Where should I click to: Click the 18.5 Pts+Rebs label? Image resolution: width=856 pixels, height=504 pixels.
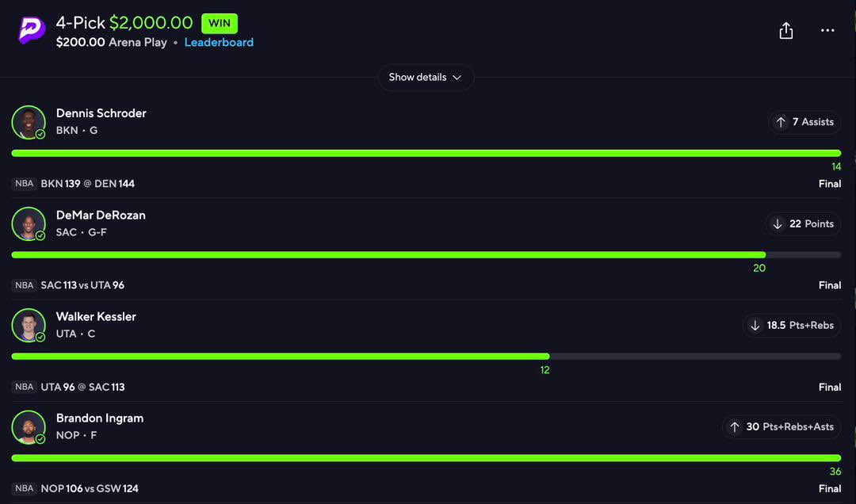click(x=801, y=326)
